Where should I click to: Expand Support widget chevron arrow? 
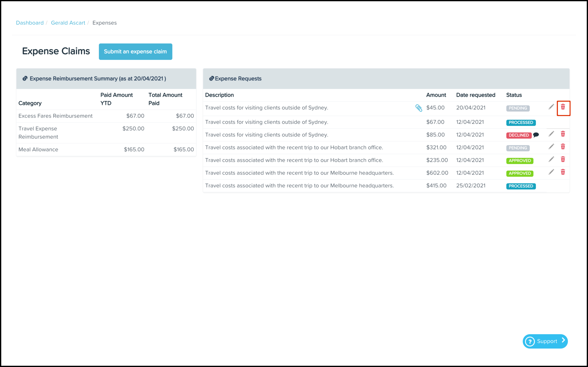click(563, 341)
